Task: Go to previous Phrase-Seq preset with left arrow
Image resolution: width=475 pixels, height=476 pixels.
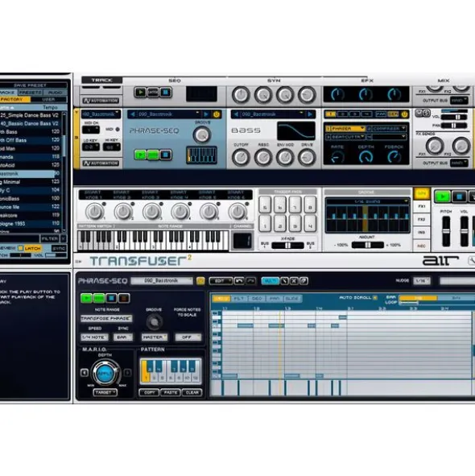Action: (x=133, y=114)
